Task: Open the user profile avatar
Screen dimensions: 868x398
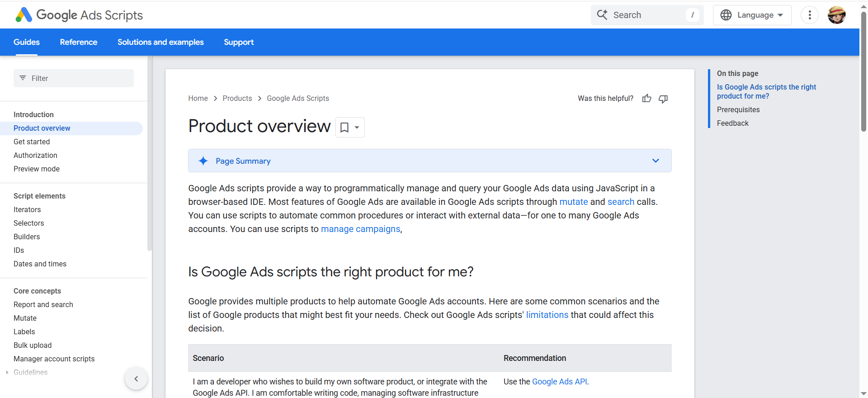Action: [836, 15]
